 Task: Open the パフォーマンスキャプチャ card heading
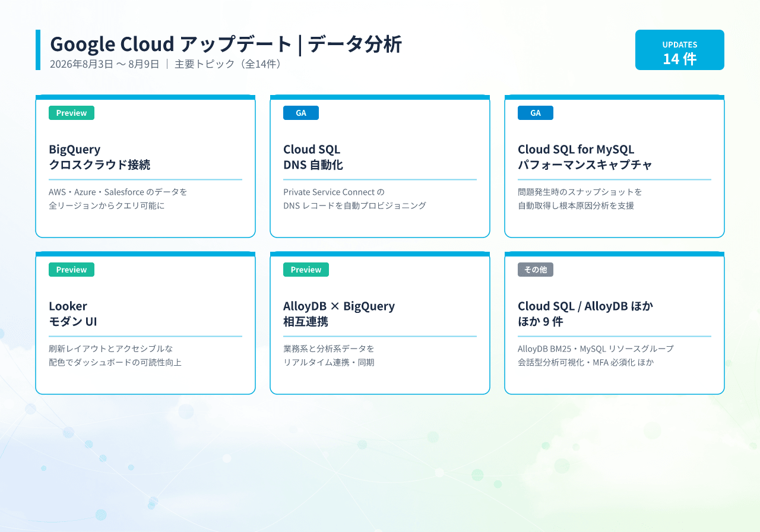coord(585,157)
